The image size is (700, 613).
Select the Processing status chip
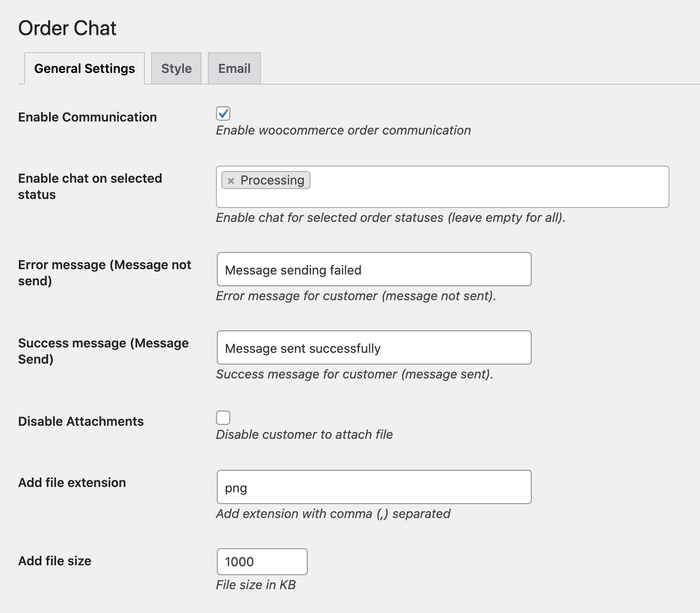[x=266, y=180]
